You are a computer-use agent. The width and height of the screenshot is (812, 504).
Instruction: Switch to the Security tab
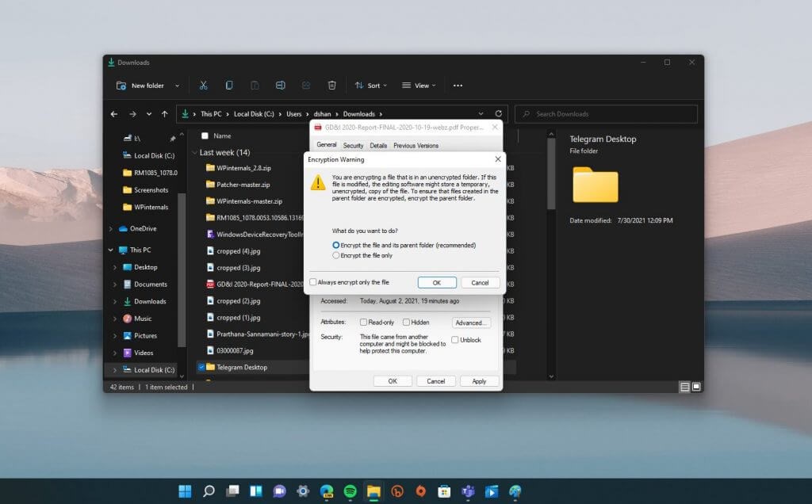(x=354, y=146)
